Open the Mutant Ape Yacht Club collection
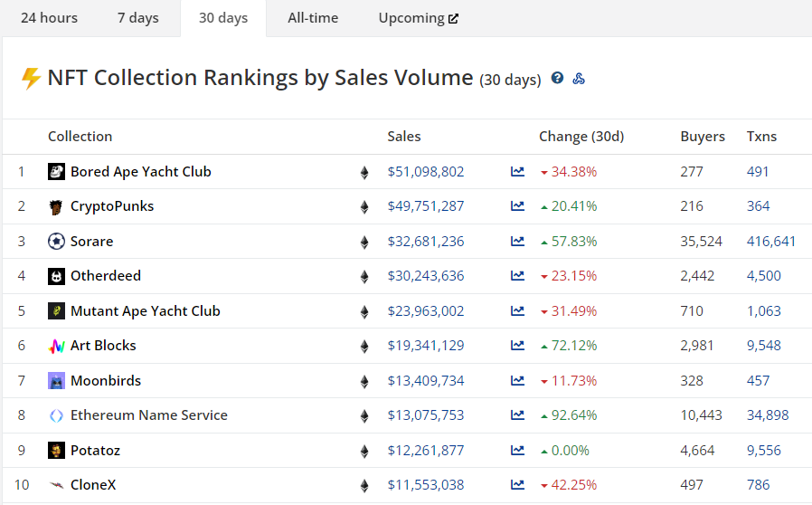812x505 pixels. (145, 310)
